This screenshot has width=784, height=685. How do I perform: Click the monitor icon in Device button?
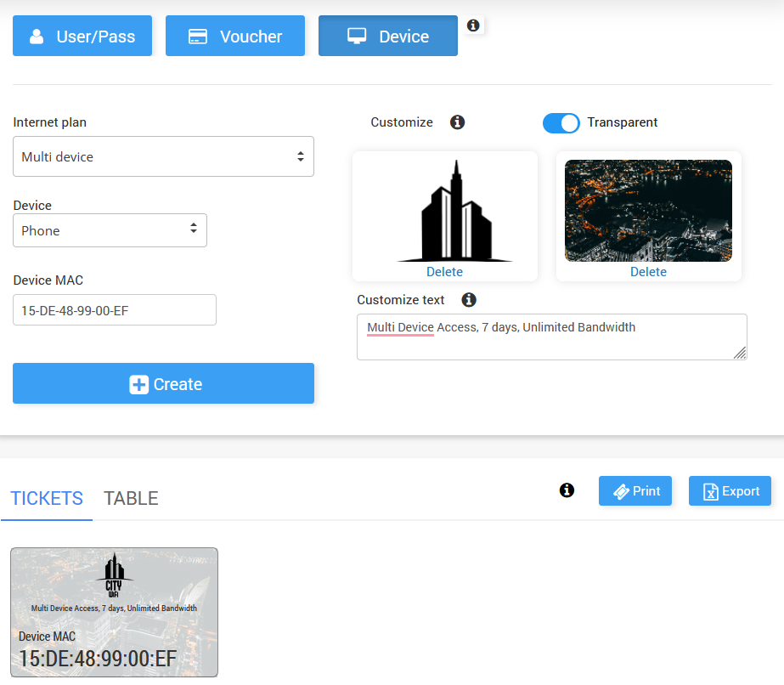pos(357,37)
